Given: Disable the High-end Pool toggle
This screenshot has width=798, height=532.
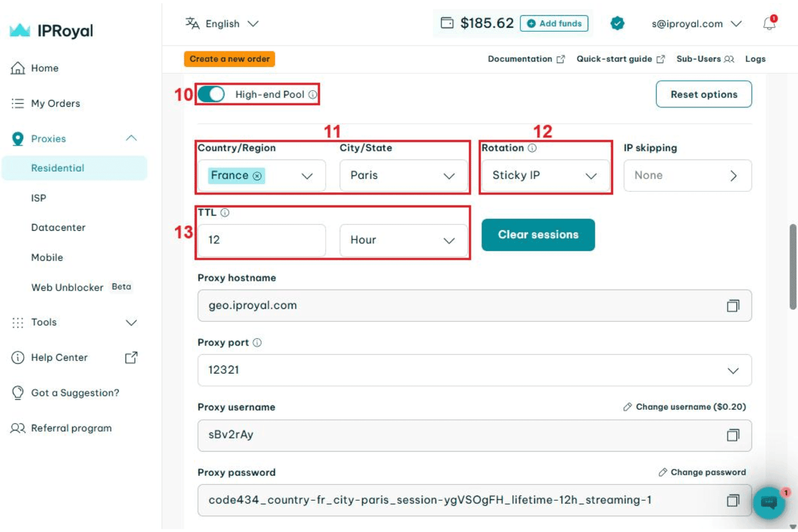Looking at the screenshot, I should (x=211, y=94).
